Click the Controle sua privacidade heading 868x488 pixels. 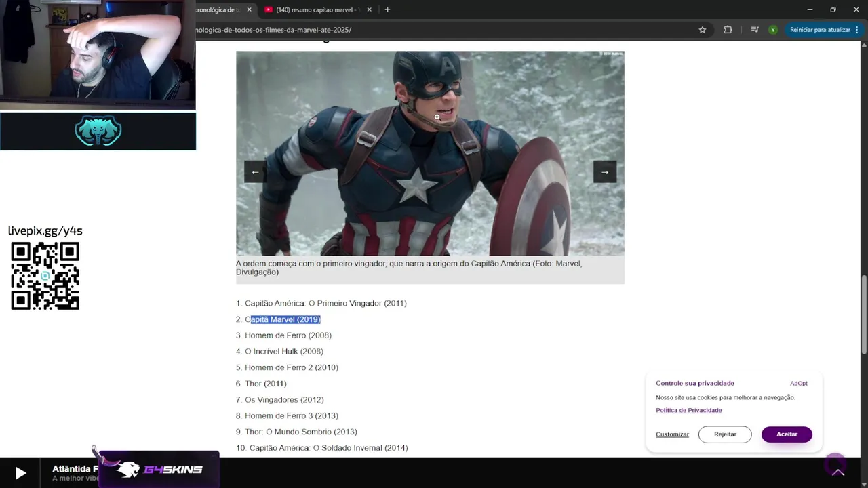695,384
